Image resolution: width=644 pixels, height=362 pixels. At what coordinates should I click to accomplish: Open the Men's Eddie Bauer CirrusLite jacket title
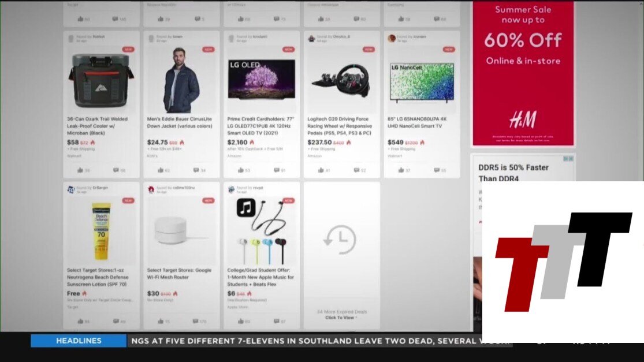(180, 122)
